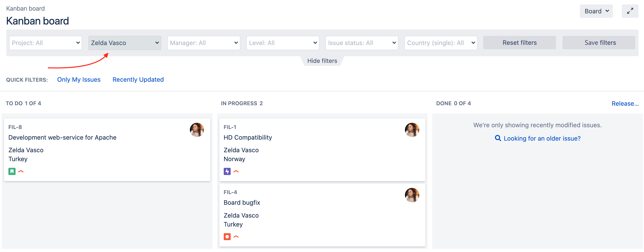Click the fullscreen expand icon
Image resolution: width=644 pixels, height=252 pixels.
tap(630, 11)
